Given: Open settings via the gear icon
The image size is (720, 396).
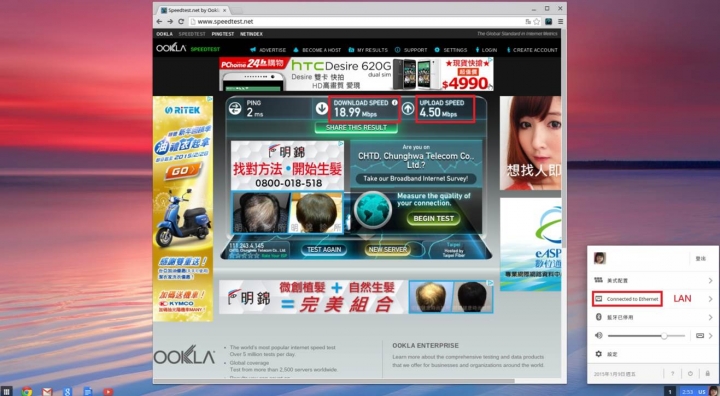Looking at the screenshot, I should (598, 354).
